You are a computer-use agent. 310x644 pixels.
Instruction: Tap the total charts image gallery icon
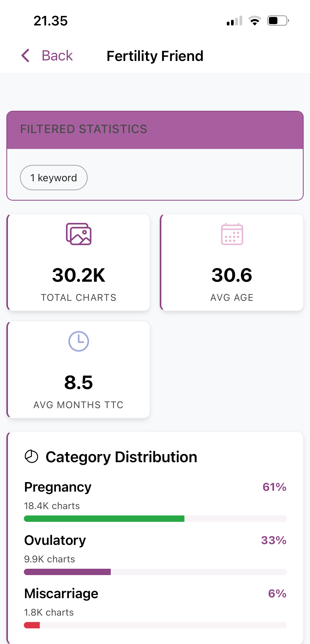click(79, 234)
